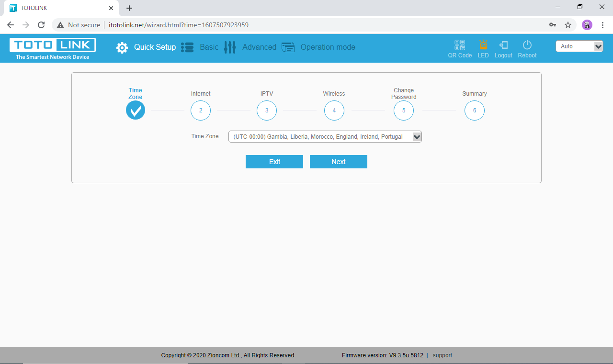This screenshot has height=364, width=613.
Task: Click the Reboot label
Action: click(x=527, y=55)
